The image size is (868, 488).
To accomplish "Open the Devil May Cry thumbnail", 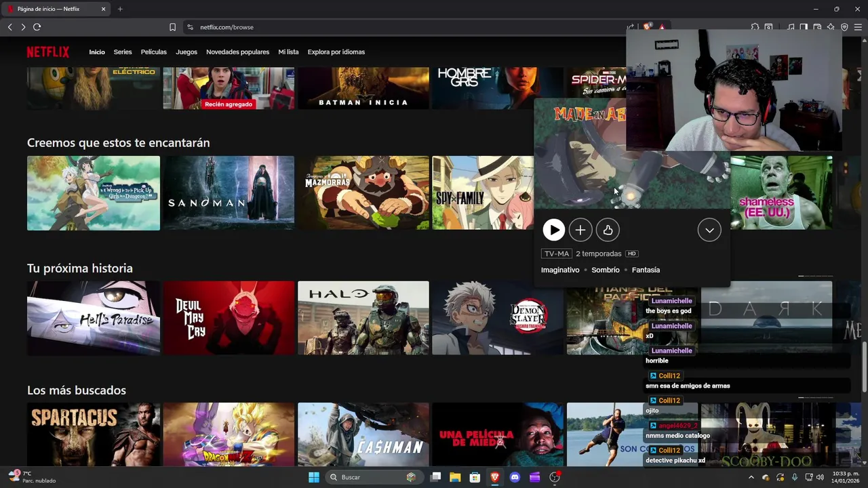I will [x=229, y=318].
